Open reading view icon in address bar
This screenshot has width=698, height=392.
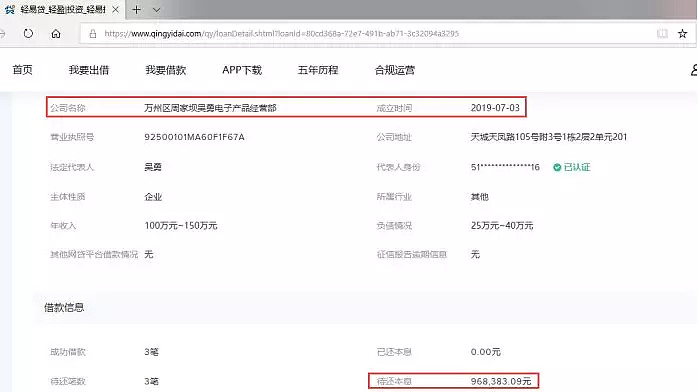662,33
